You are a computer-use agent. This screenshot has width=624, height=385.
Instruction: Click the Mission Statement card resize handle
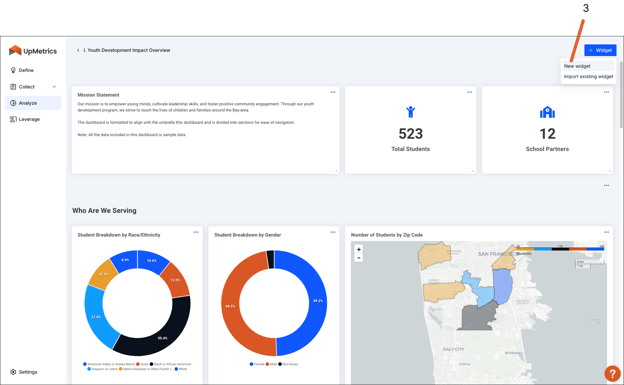click(x=336, y=171)
